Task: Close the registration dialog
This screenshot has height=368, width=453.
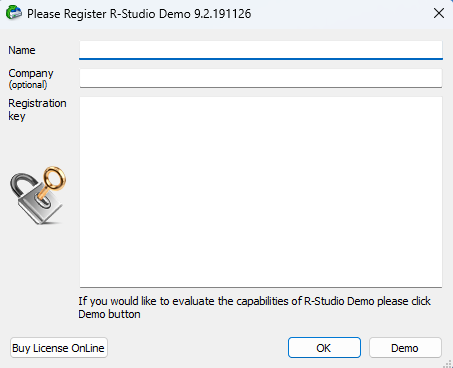Action: 439,13
